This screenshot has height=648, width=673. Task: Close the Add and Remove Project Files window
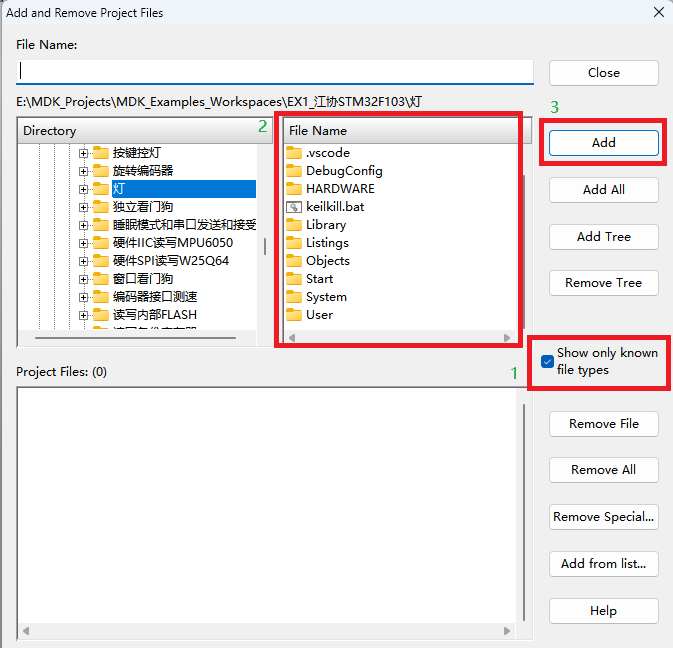(x=659, y=12)
